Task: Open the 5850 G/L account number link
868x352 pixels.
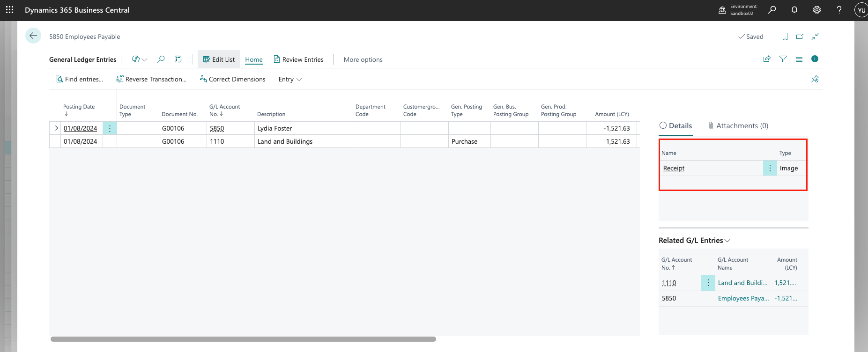Action: [x=217, y=128]
